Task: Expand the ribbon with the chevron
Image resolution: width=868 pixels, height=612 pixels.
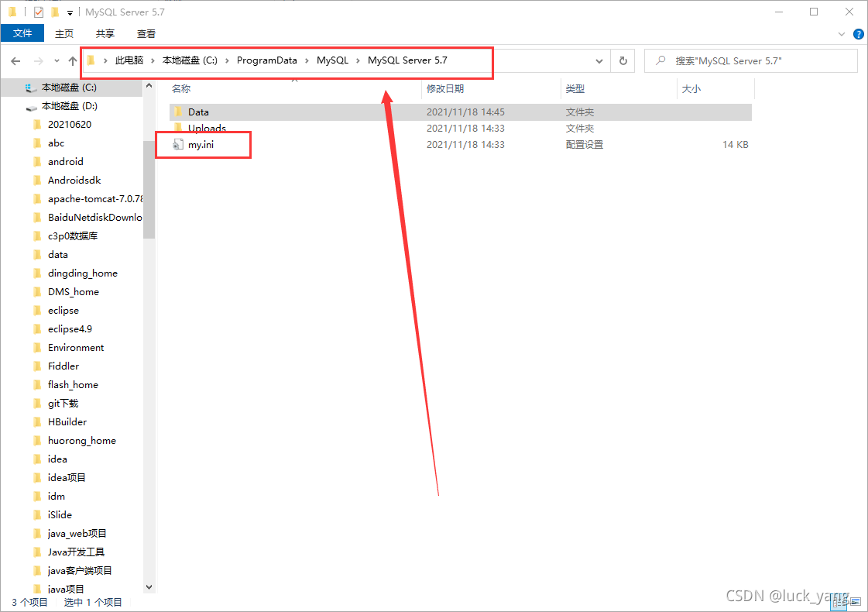Action: point(842,34)
